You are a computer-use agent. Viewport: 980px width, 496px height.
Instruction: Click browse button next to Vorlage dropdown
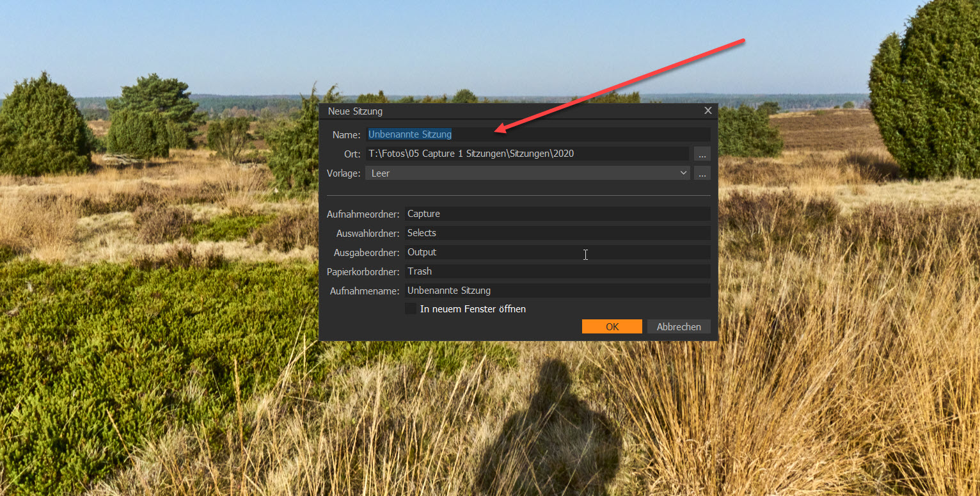pyautogui.click(x=702, y=173)
